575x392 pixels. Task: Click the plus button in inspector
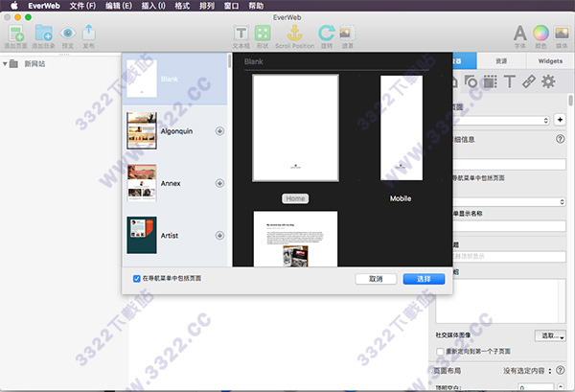tap(560, 120)
